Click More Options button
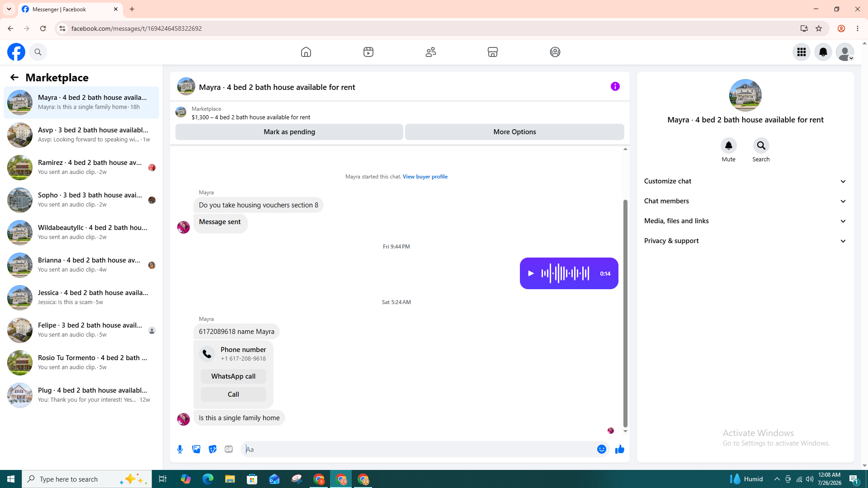Screen dimensions: 868x488 (514, 132)
